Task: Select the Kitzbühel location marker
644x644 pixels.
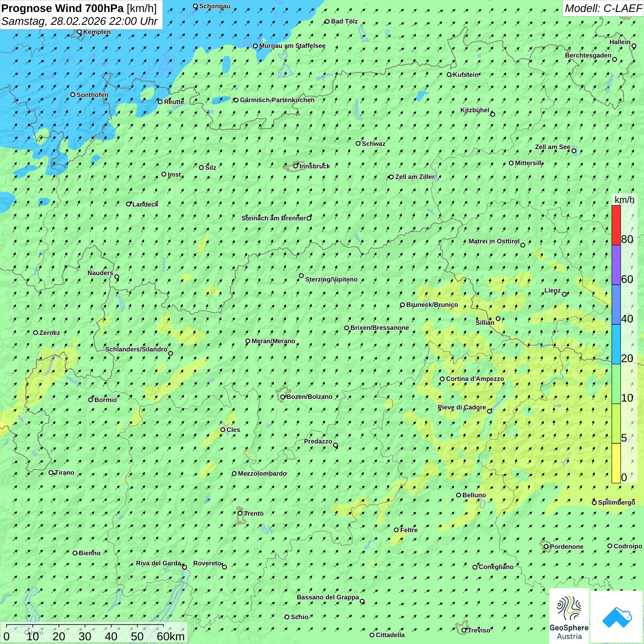Action: [493, 114]
